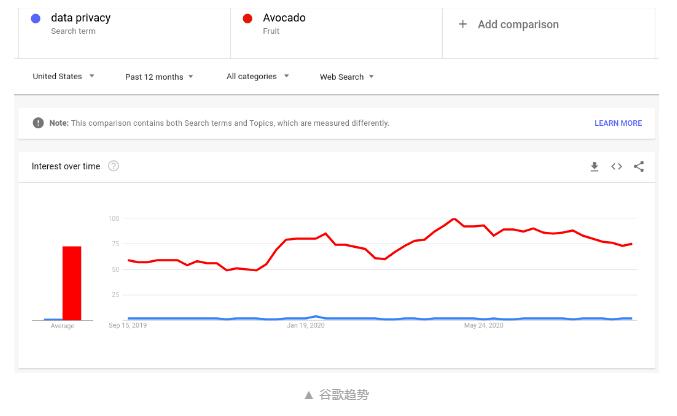Edit the data privacy search term
This screenshot has height=416, width=677.
[x=124, y=29]
